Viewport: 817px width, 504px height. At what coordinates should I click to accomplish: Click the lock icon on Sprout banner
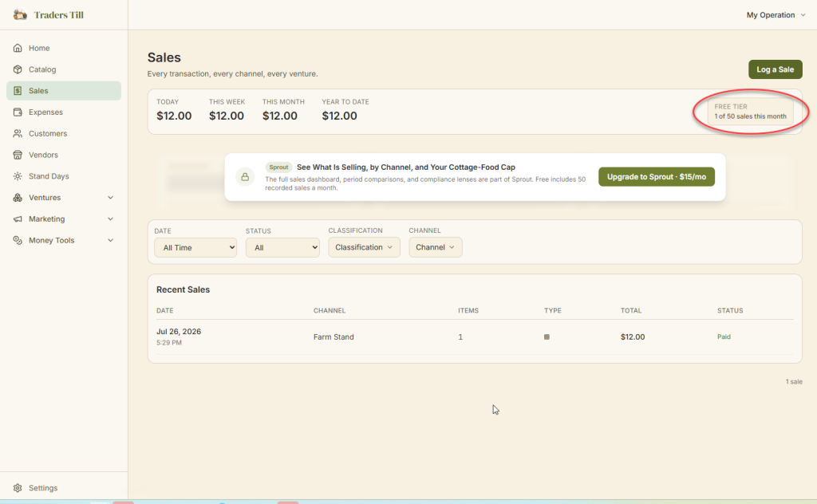245,177
